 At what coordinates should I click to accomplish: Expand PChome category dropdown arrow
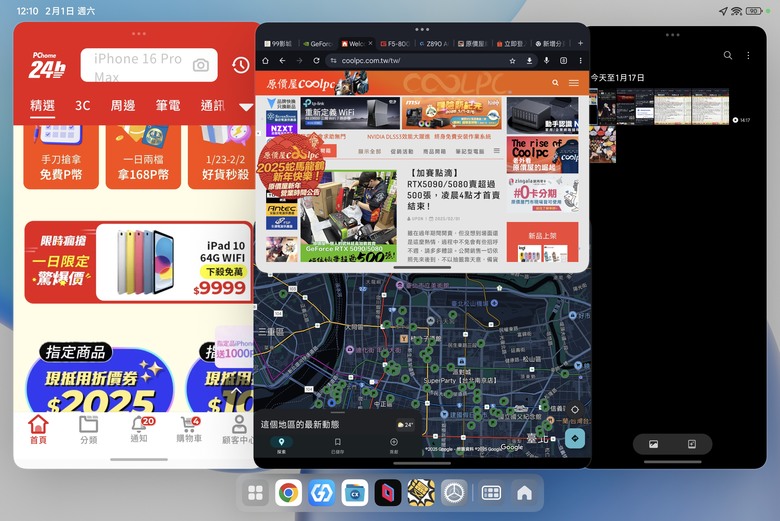246,106
